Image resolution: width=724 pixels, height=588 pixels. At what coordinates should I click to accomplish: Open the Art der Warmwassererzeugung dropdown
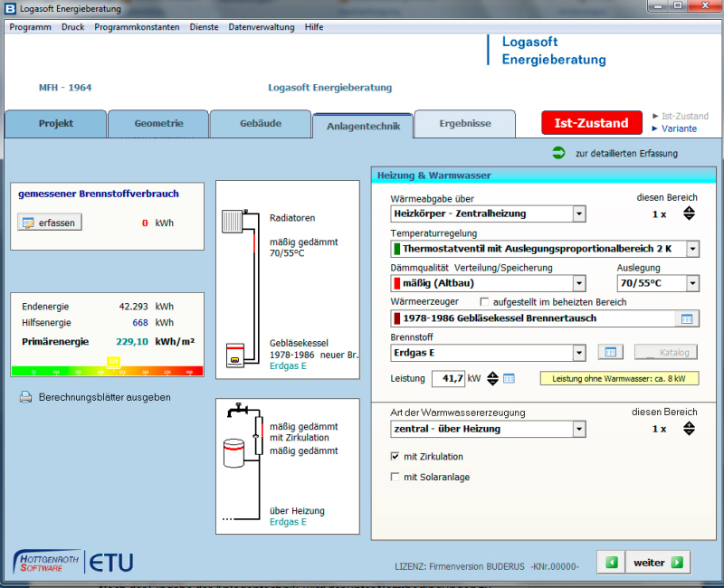point(579,429)
